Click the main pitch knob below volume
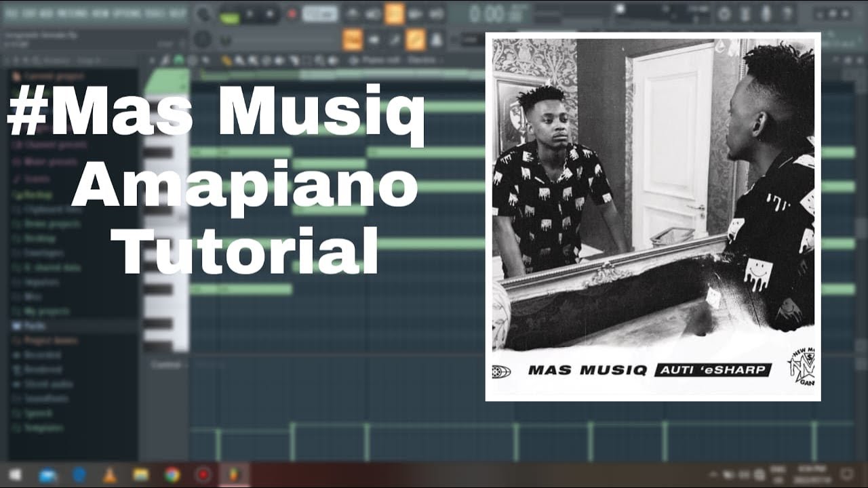The image size is (868, 488). [202, 39]
